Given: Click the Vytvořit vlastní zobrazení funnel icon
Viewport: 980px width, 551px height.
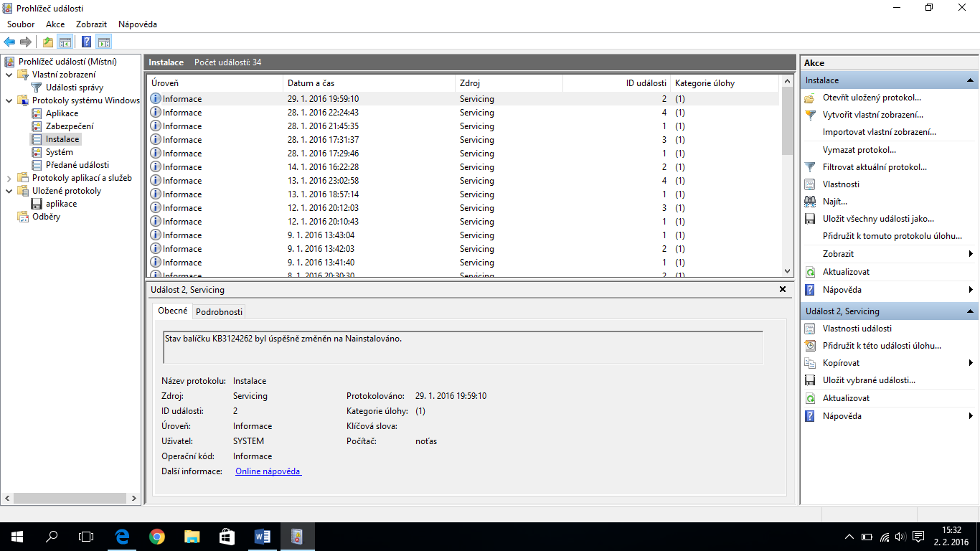Looking at the screenshot, I should [x=810, y=115].
